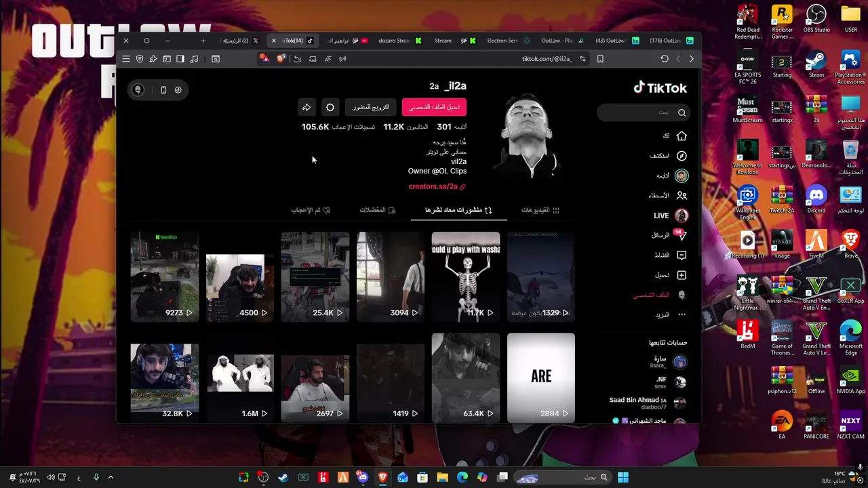Open the video thumbnail with 9273 views
Viewport: 868px width, 488px height.
tap(165, 277)
